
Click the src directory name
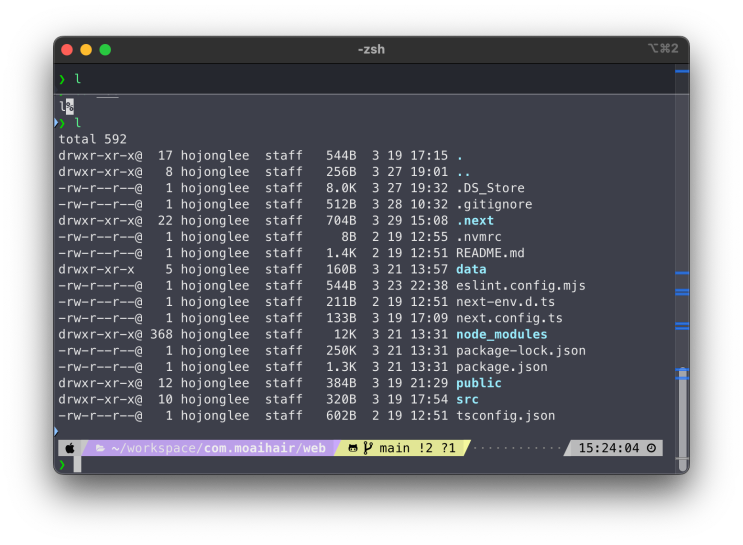coord(467,400)
